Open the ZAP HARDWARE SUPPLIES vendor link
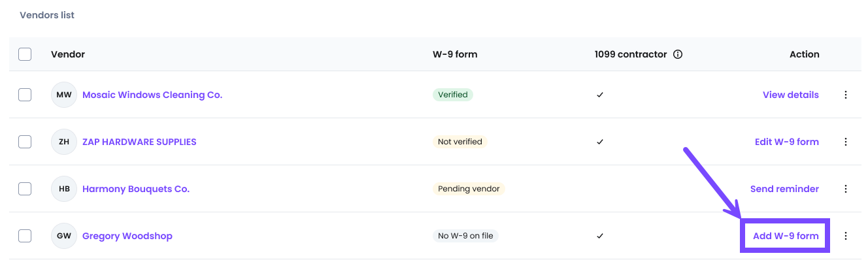The height and width of the screenshot is (262, 868). (139, 142)
